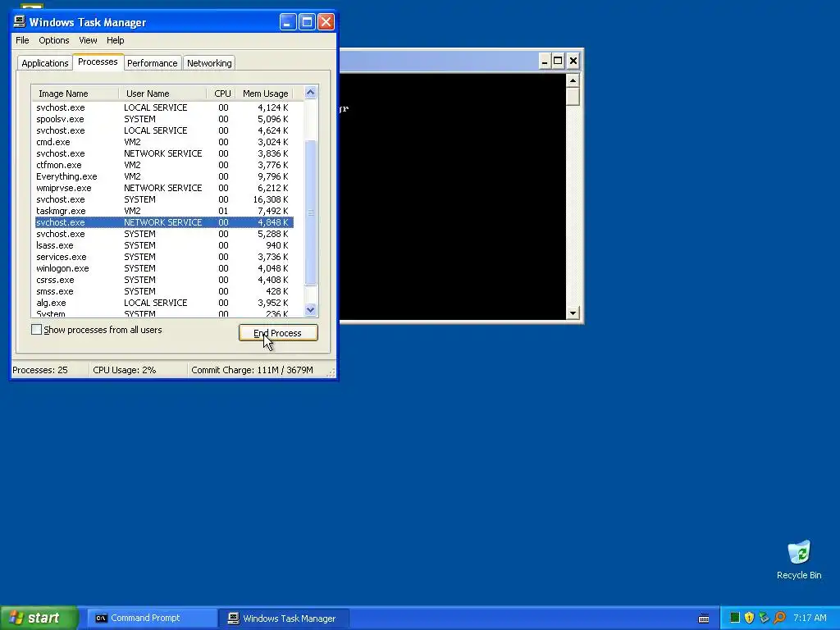Click Command Prompt scroll down arrow
The image size is (840, 630).
click(x=573, y=313)
